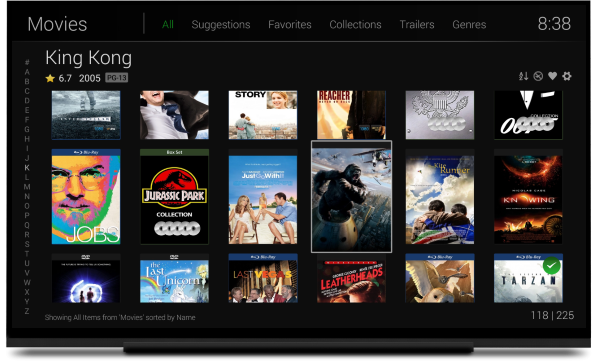Click the green watched checkmark on Tarzan
Image resolution: width=600 pixels, height=363 pixels.
coord(551,265)
